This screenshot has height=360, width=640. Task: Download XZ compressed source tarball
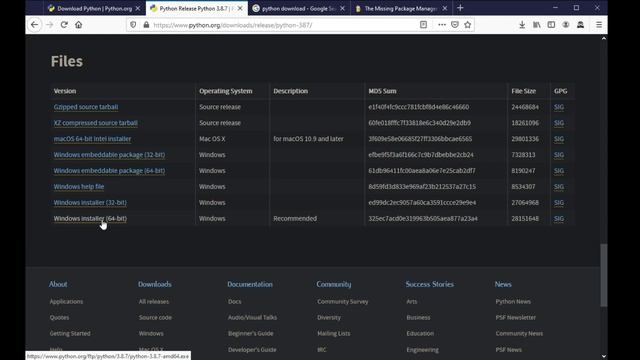96,123
